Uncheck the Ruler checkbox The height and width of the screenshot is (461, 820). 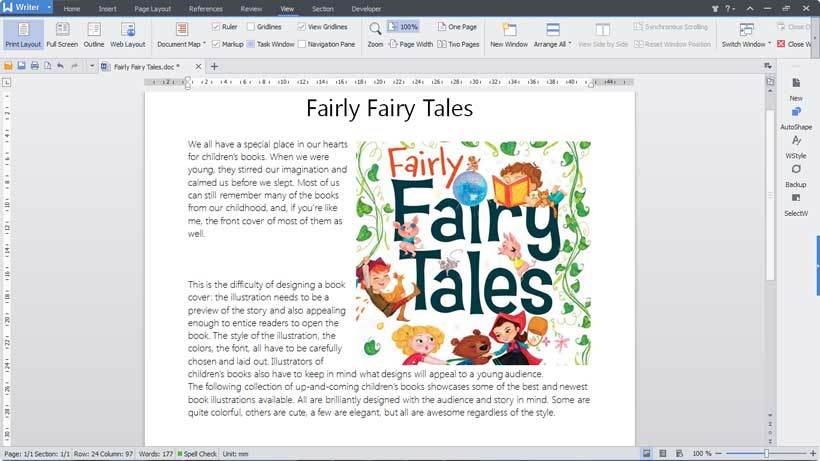point(215,27)
